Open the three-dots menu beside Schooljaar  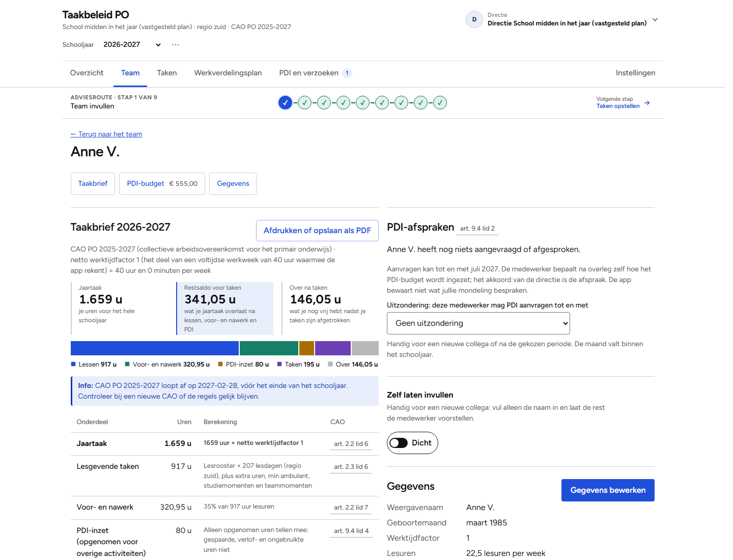point(176,45)
